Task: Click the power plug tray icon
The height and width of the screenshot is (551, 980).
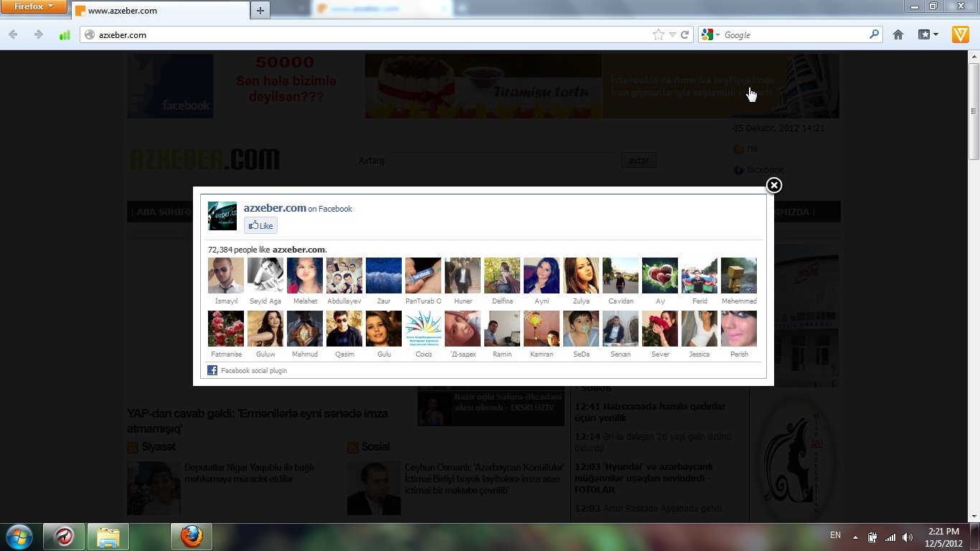Action: click(x=873, y=537)
